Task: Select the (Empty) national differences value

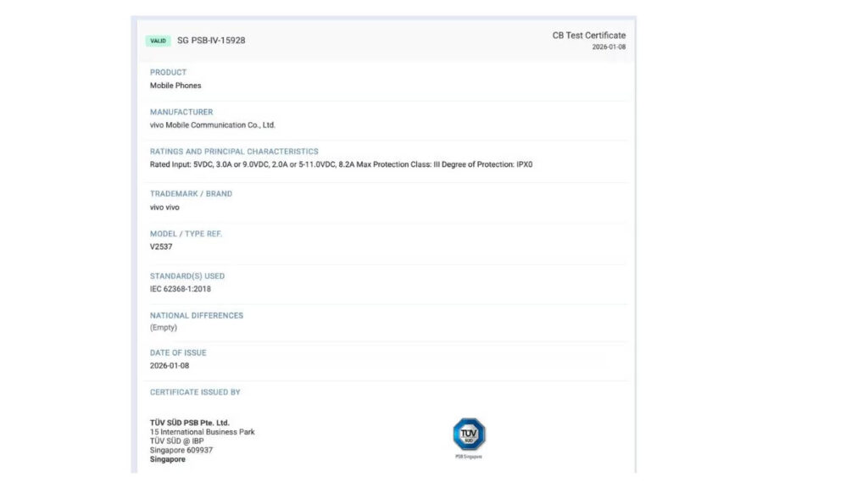Action: click(x=164, y=328)
